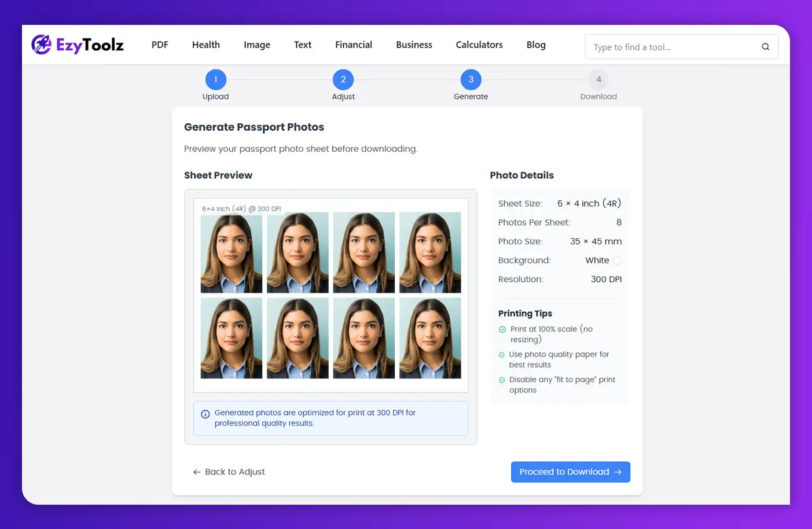Viewport: 812px width, 529px height.
Task: Click step 4 Download circle icon
Action: [598, 79]
